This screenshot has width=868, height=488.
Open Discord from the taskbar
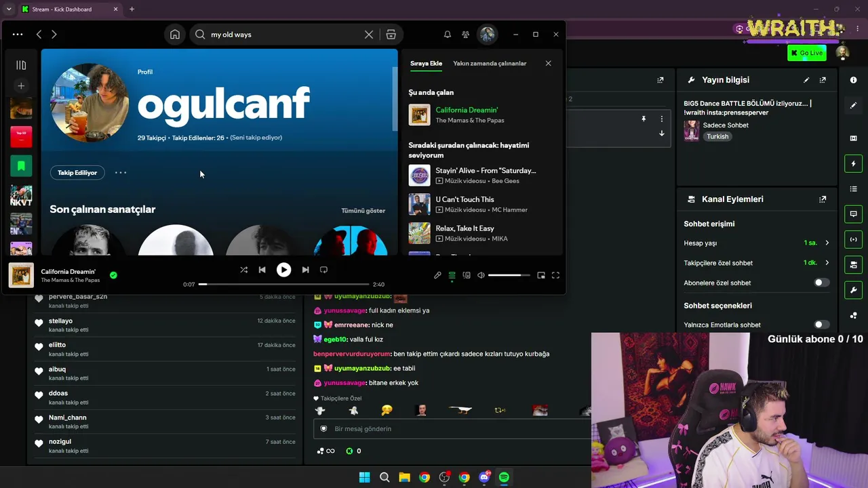point(484,477)
